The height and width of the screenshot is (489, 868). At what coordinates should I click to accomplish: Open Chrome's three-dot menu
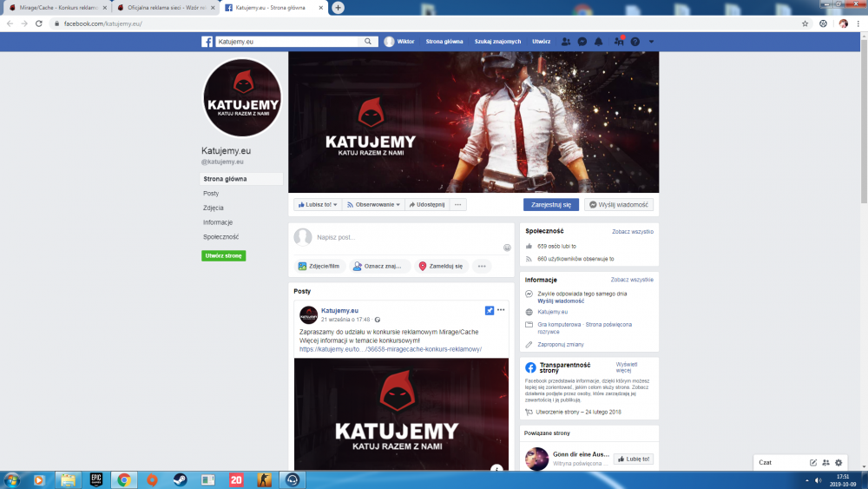[858, 23]
